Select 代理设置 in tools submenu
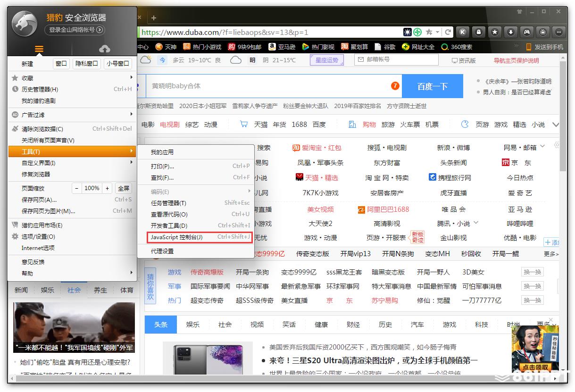Image resolution: width=575 pixels, height=392 pixels. [x=196, y=251]
